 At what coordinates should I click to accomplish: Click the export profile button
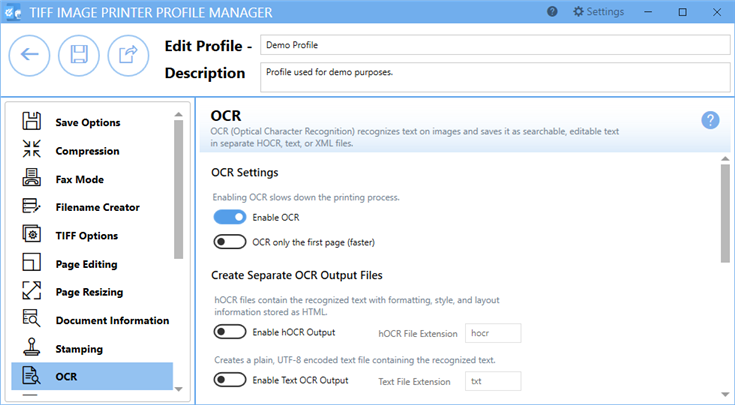[x=128, y=55]
